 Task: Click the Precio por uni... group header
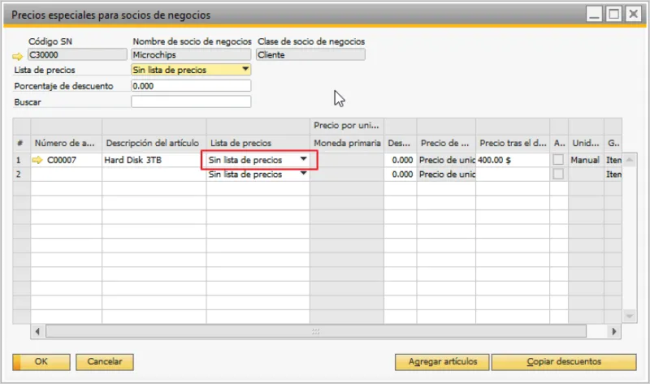(x=347, y=125)
